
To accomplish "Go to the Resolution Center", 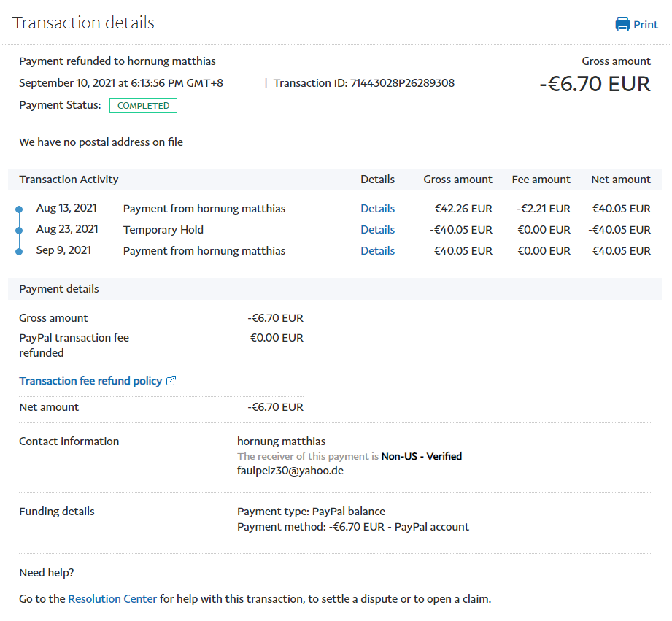I will point(112,599).
